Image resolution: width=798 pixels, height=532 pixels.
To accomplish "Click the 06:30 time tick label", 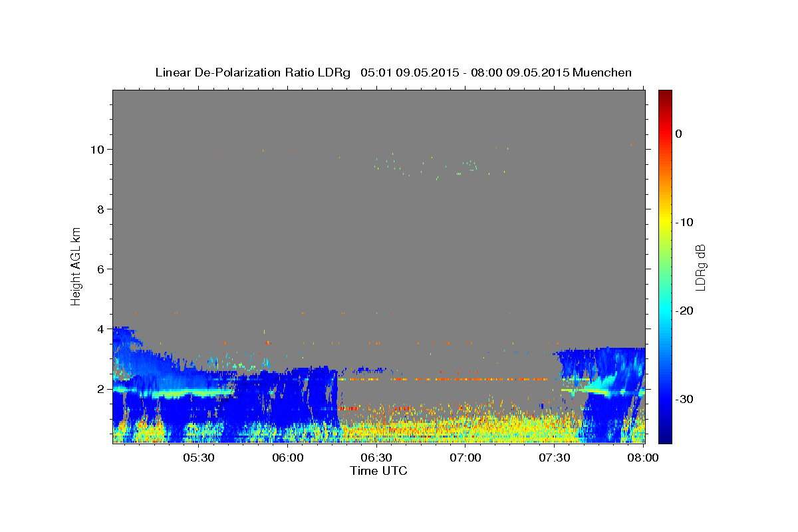I will [x=376, y=458].
